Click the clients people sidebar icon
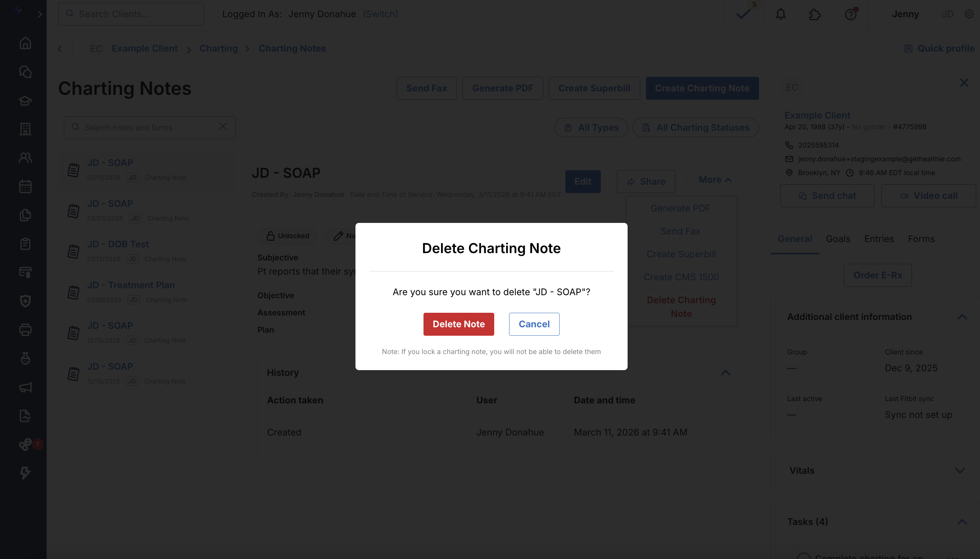The width and height of the screenshot is (980, 559). (25, 158)
